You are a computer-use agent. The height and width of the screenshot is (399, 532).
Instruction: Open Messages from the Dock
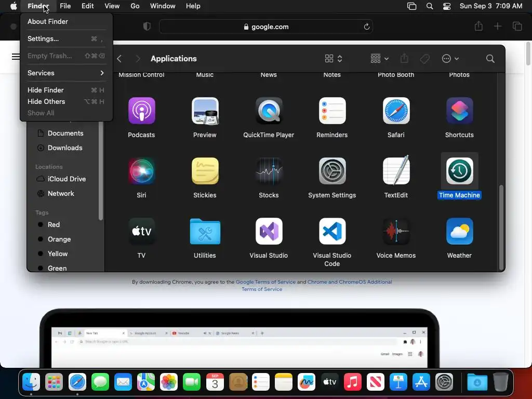100,382
